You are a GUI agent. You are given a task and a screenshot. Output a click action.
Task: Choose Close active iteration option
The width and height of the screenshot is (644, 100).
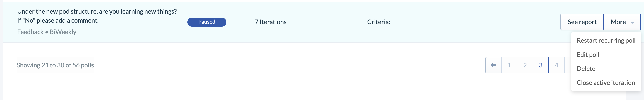coord(606,83)
